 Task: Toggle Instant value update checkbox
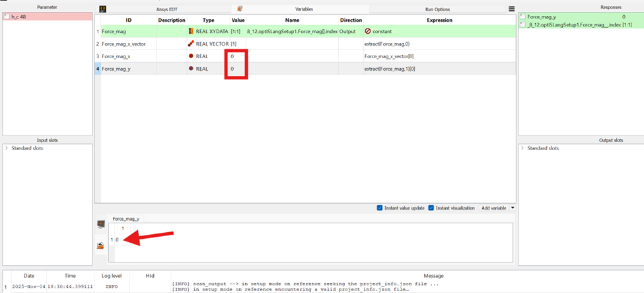380,208
